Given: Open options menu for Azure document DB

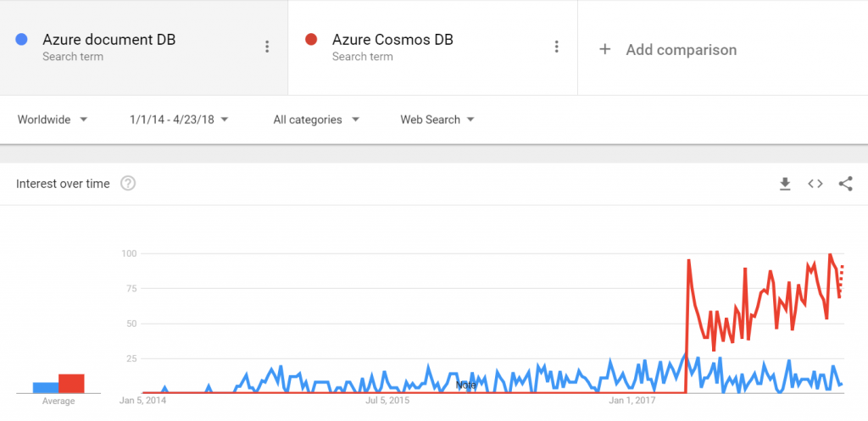Looking at the screenshot, I should [267, 47].
